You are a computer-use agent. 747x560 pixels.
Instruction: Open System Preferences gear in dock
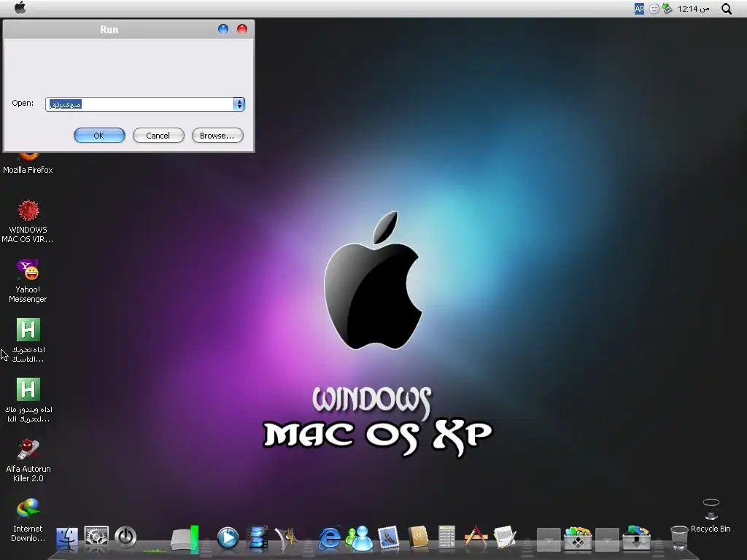coord(96,537)
